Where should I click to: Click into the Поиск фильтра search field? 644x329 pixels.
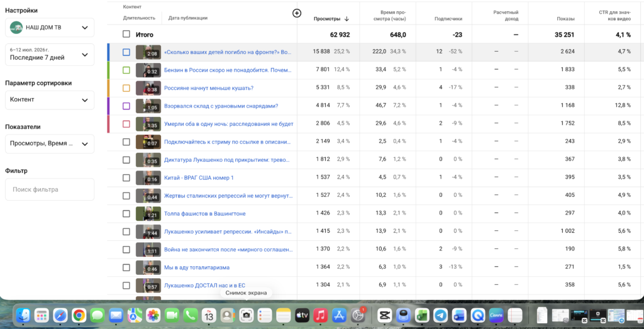coord(50,189)
